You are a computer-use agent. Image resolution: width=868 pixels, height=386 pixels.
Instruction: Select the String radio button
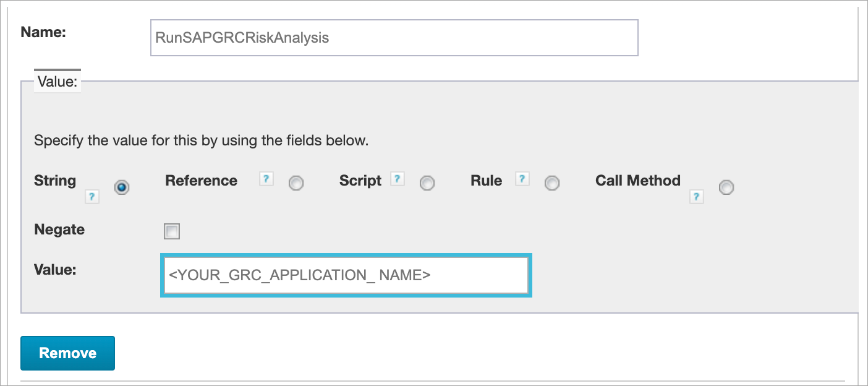122,187
